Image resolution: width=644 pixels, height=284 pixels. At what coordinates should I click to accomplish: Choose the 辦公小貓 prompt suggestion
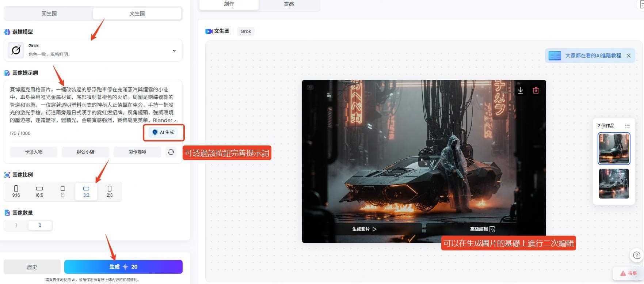pyautogui.click(x=85, y=152)
